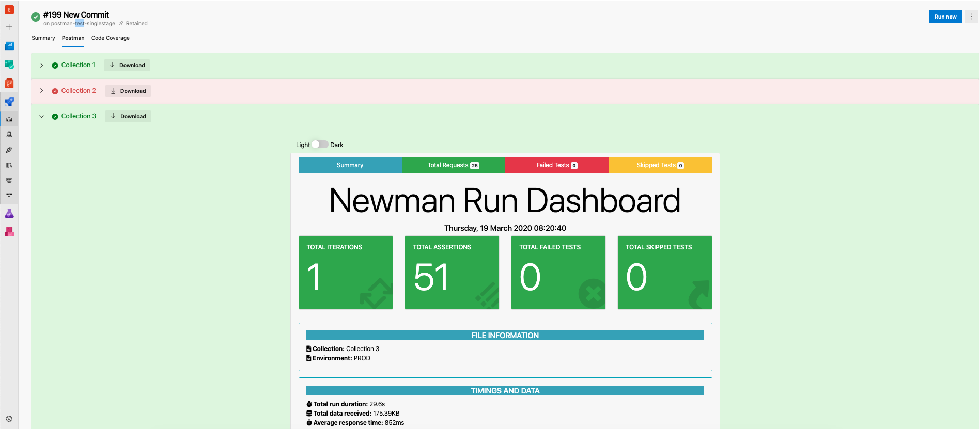Image resolution: width=980 pixels, height=429 pixels.
Task: Click the postman-test-singlestage pipeline name
Action: 83,23
